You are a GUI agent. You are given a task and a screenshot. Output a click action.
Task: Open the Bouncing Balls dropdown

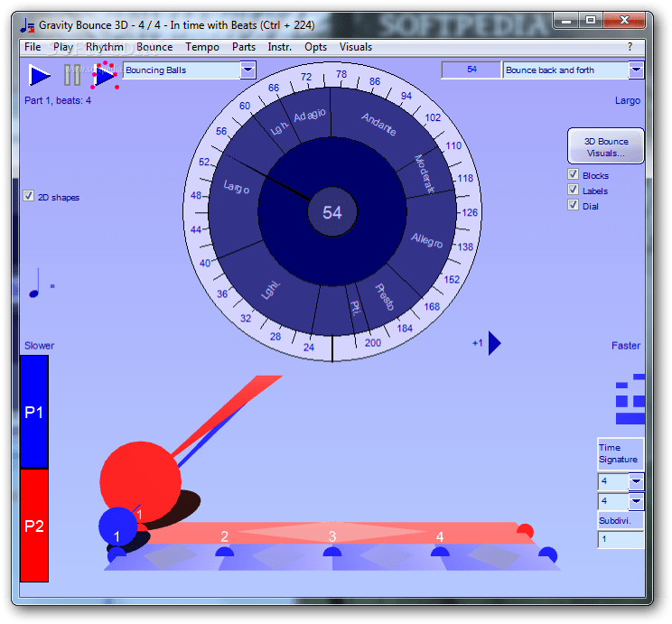pyautogui.click(x=247, y=70)
